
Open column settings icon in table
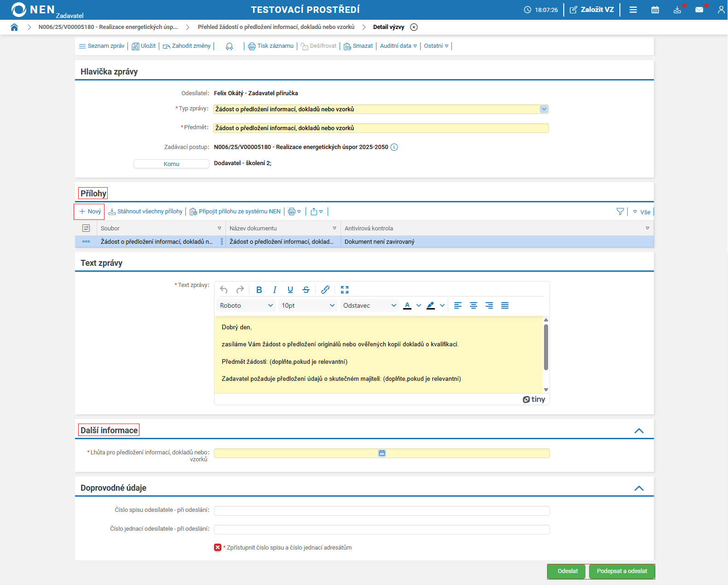(86, 228)
